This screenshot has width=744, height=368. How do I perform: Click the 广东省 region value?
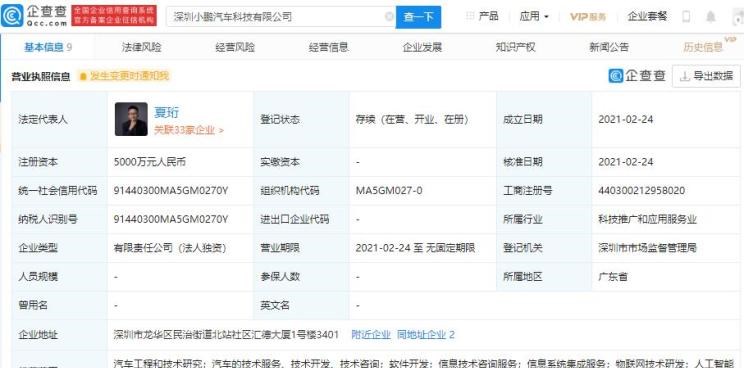click(613, 276)
